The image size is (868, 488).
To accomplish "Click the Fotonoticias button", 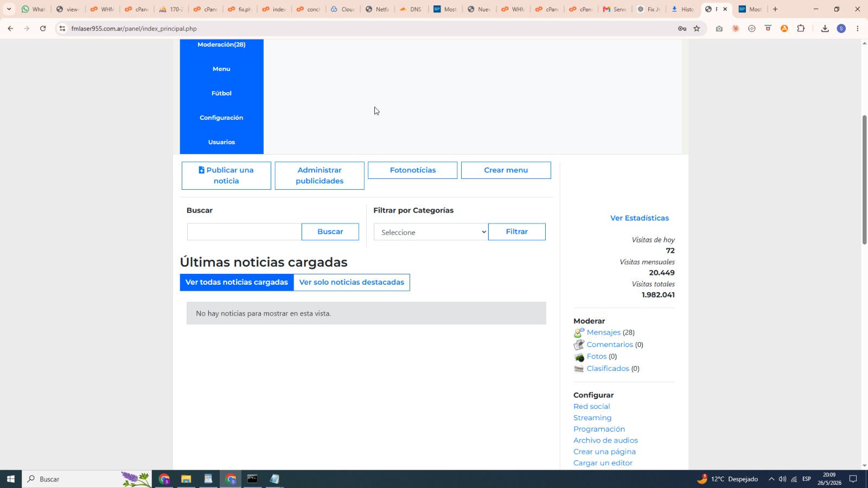I will pyautogui.click(x=412, y=170).
